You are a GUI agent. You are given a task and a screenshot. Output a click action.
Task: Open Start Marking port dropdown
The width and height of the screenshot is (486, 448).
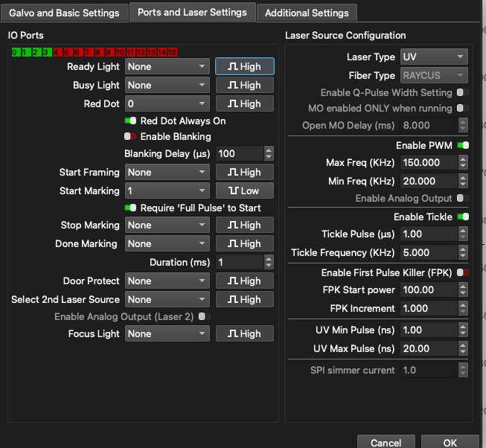pos(167,191)
